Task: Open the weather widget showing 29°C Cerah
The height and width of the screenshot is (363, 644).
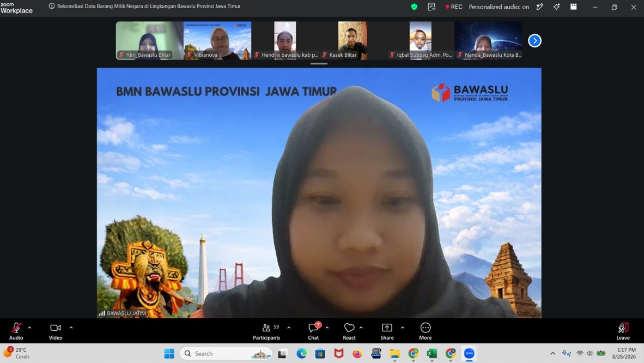Action: (x=16, y=353)
